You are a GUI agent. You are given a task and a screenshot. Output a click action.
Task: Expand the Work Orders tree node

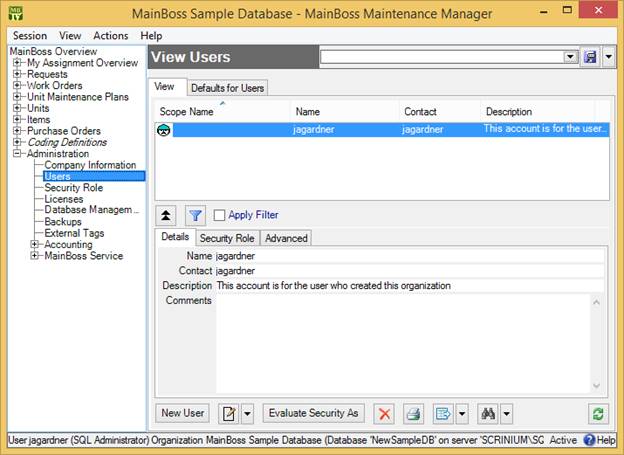(x=17, y=85)
